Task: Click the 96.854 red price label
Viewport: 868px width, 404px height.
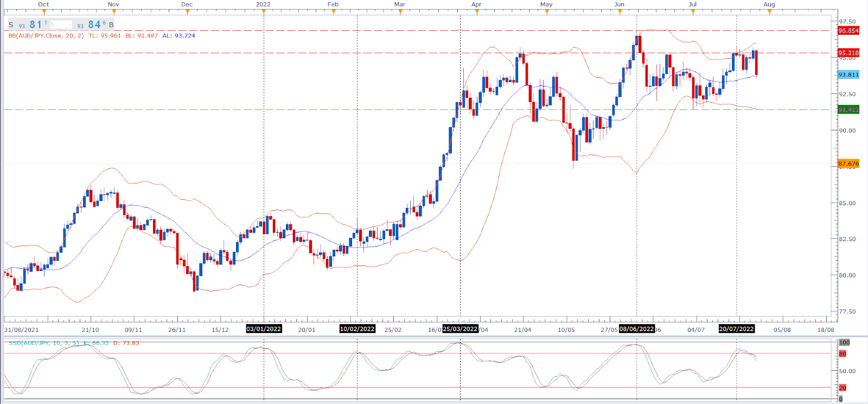Action: (x=848, y=31)
